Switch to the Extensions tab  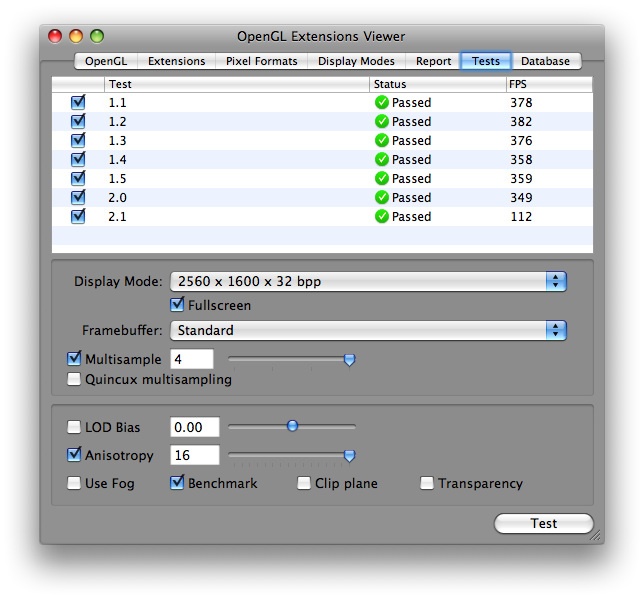tap(177, 61)
